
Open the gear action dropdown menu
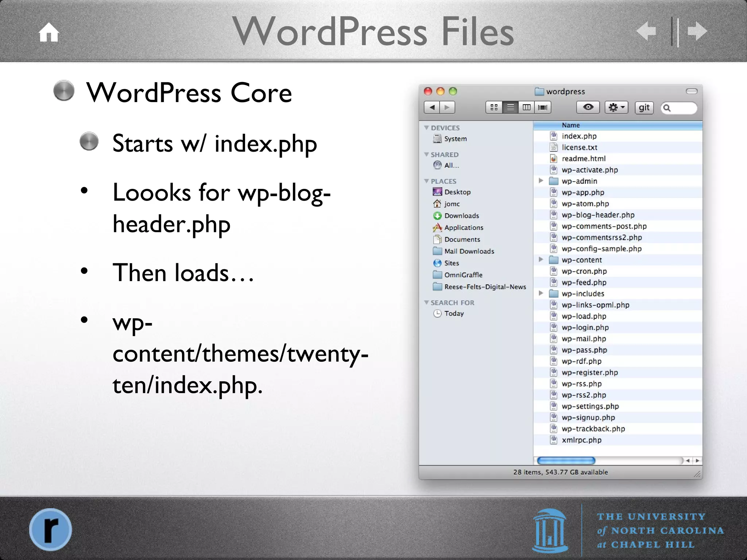click(x=616, y=107)
